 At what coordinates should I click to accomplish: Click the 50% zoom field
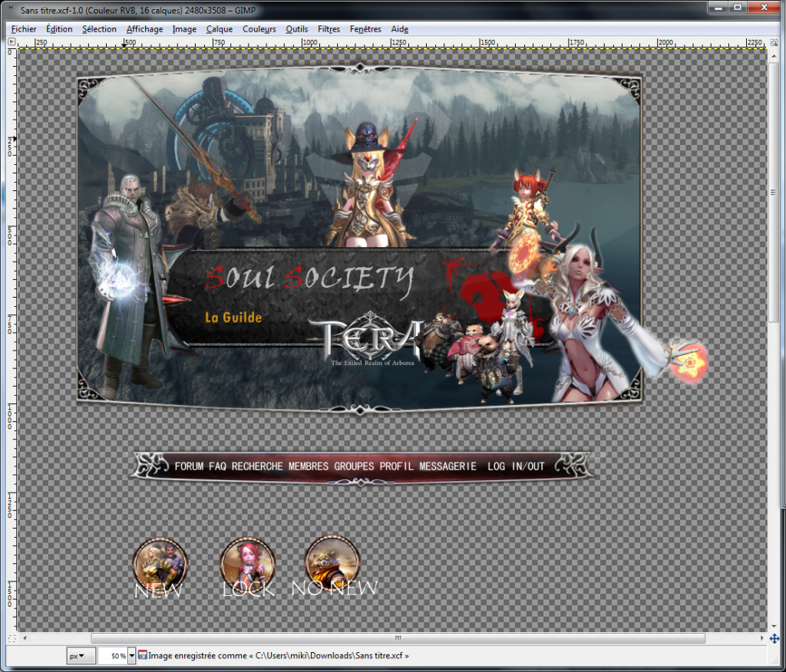point(112,655)
